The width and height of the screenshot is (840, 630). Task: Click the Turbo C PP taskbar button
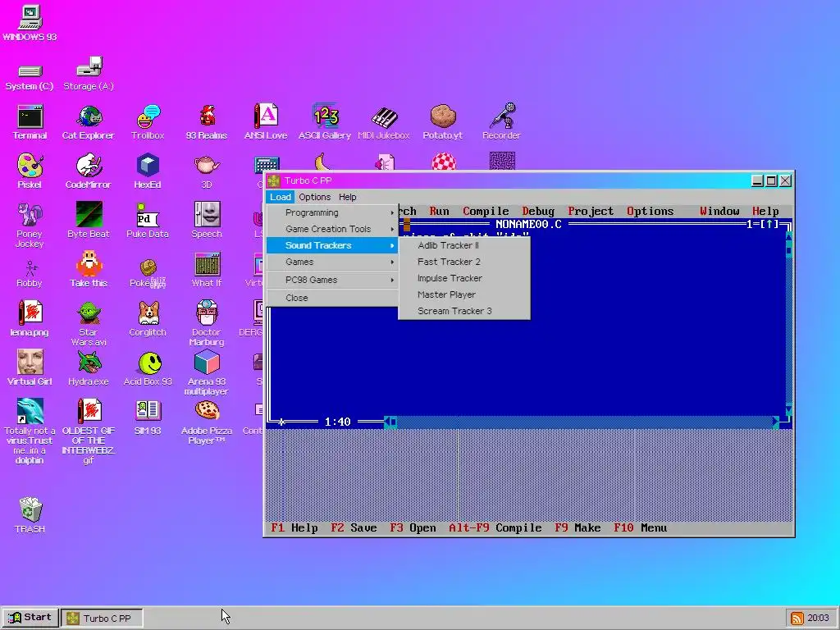[x=102, y=618]
